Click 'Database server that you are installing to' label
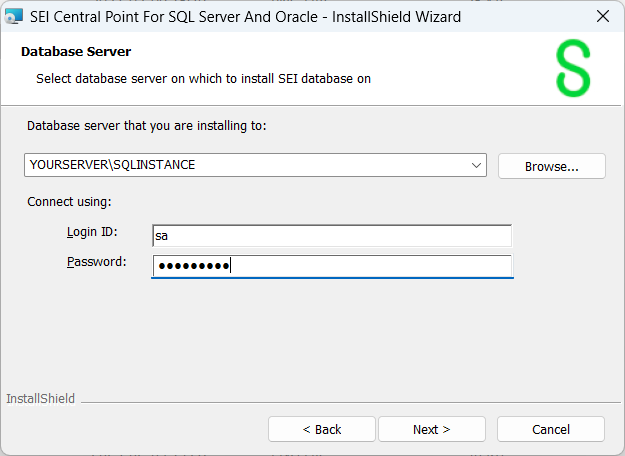This screenshot has height=456, width=625. (147, 126)
